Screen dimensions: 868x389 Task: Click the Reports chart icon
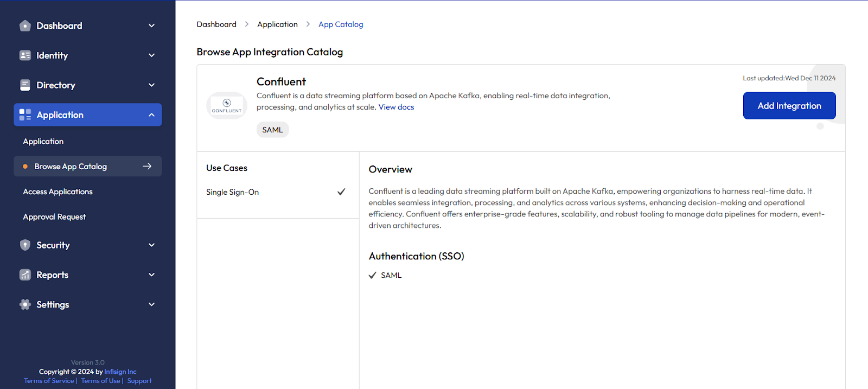pyautogui.click(x=25, y=275)
